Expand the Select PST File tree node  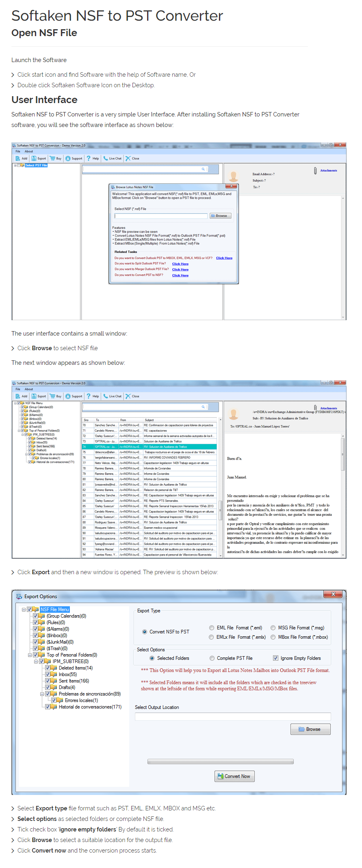[15, 166]
